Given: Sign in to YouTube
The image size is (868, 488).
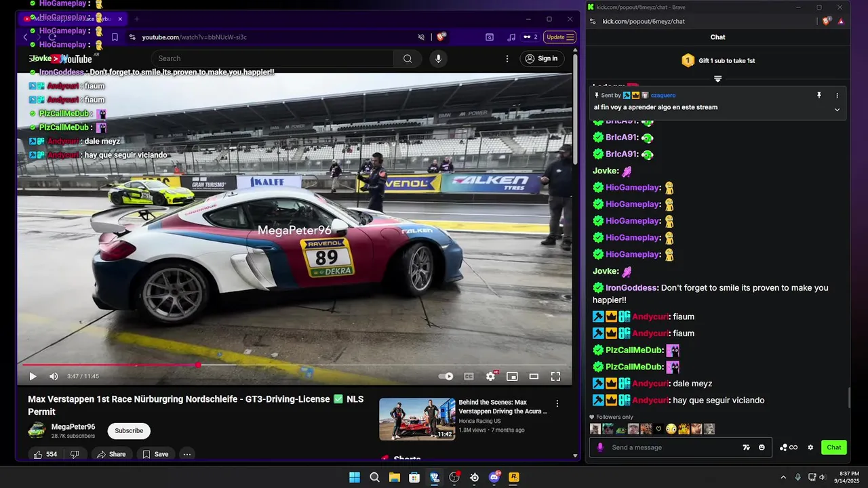Looking at the screenshot, I should coord(540,58).
